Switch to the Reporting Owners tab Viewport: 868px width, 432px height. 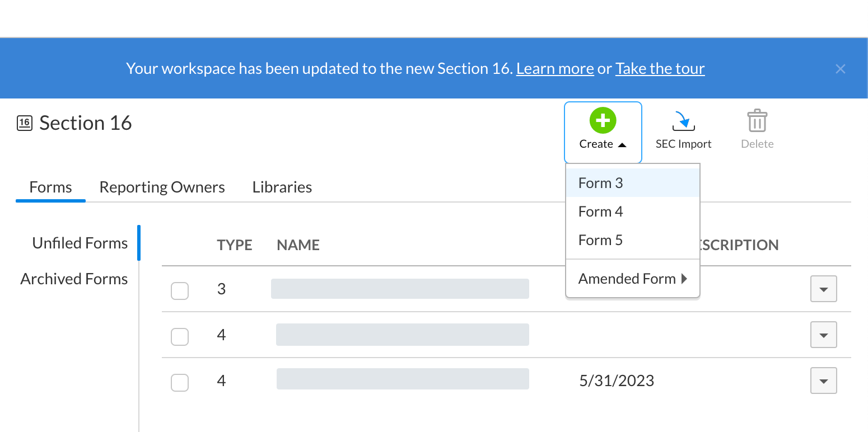(162, 187)
